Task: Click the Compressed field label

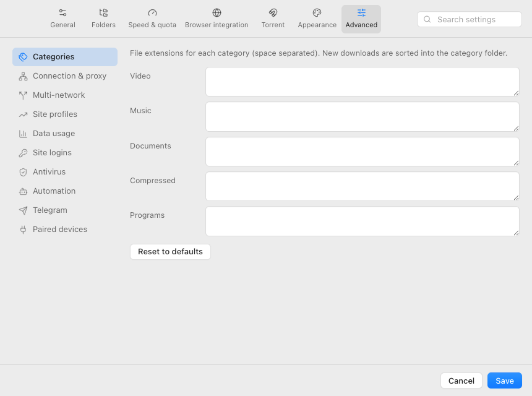Action: [153, 181]
